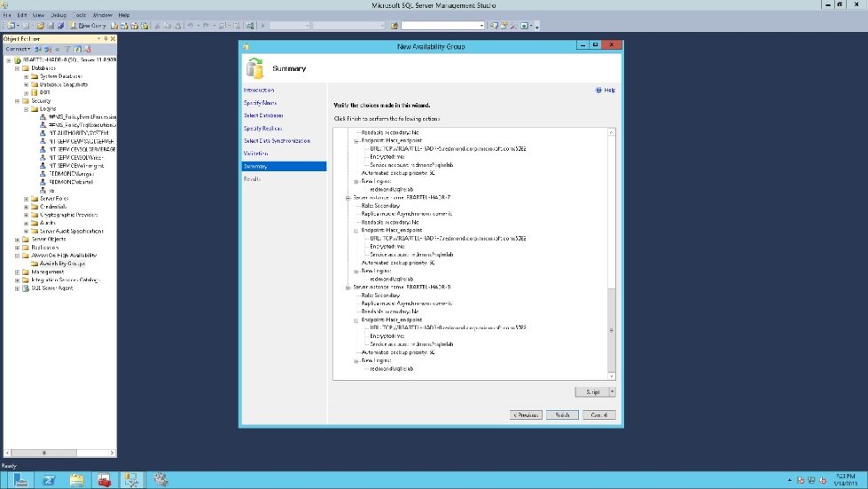The height and width of the screenshot is (489, 868).
Task: Click the Finish button
Action: tap(562, 414)
